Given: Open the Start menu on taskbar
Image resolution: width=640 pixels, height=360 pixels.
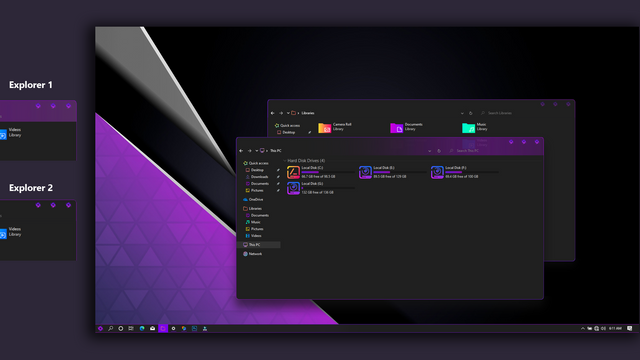Looking at the screenshot, I should [x=100, y=329].
